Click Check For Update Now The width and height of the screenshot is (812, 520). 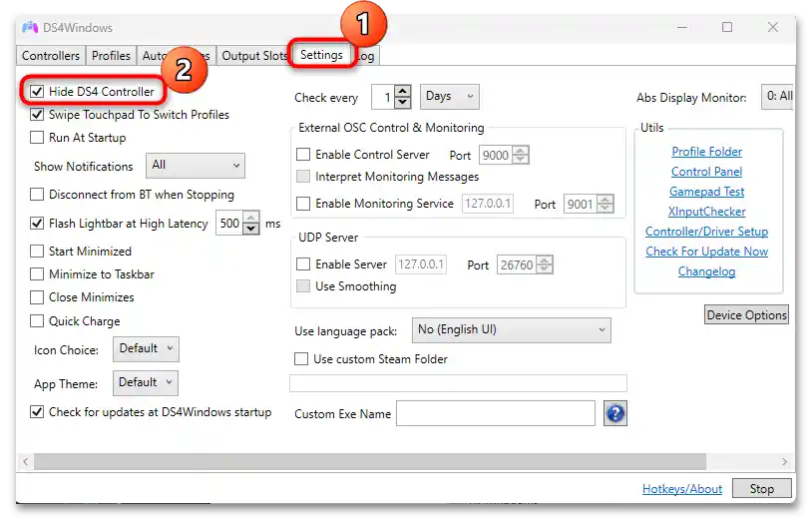[x=707, y=252]
